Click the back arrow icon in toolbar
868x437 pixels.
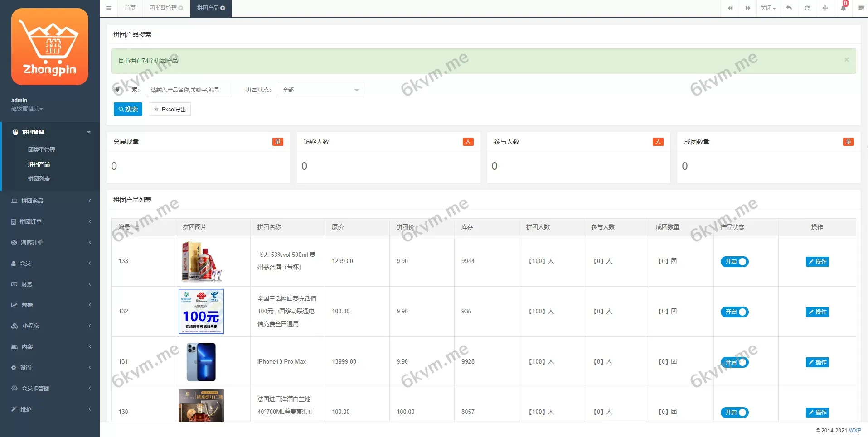coord(789,8)
